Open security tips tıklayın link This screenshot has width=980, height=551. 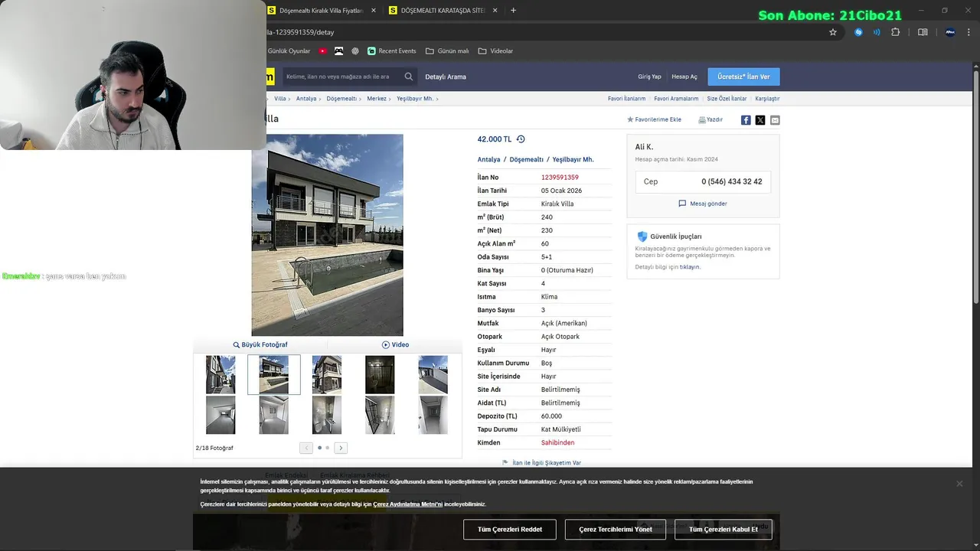[690, 267]
